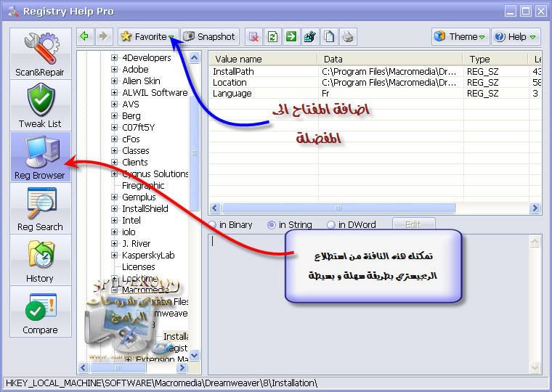The width and height of the screenshot is (552, 392).
Task: Sort by the Type column header
Action: point(495,59)
